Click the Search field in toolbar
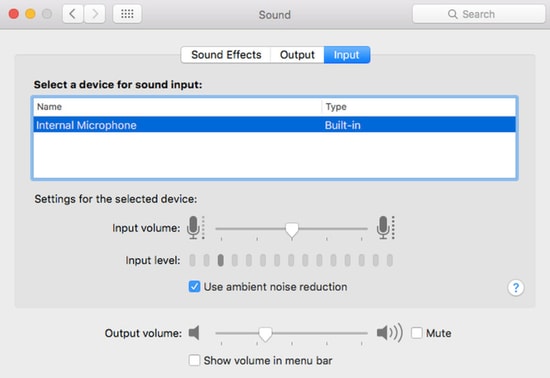This screenshot has height=378, width=550. pos(479,14)
